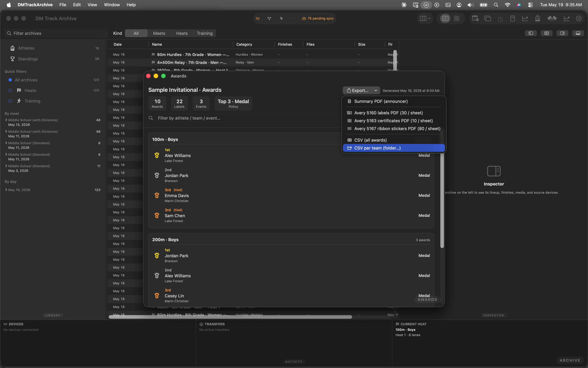
Task: Click the 75 pending sync indicator
Action: 318,19
